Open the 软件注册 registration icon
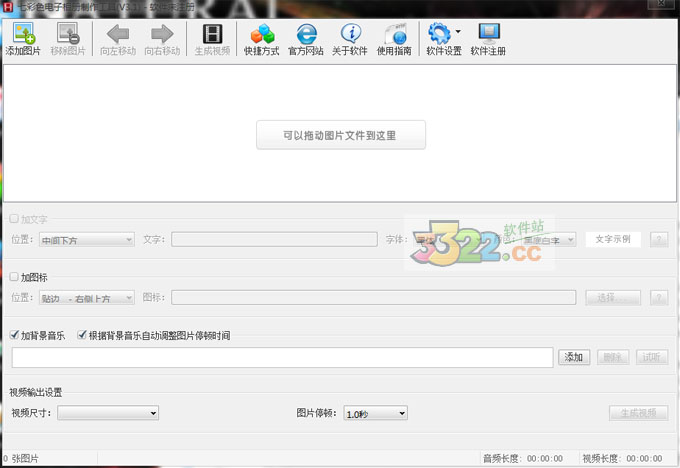 click(488, 35)
